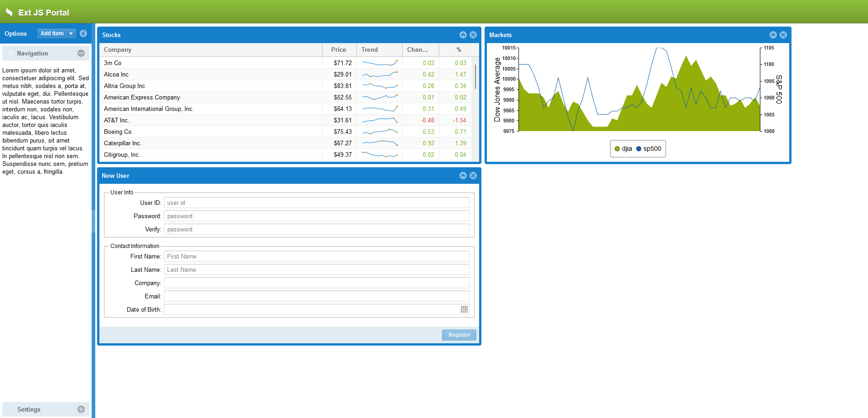Focus the Verify password field
Screen dimensions: 868x418
(x=317, y=229)
